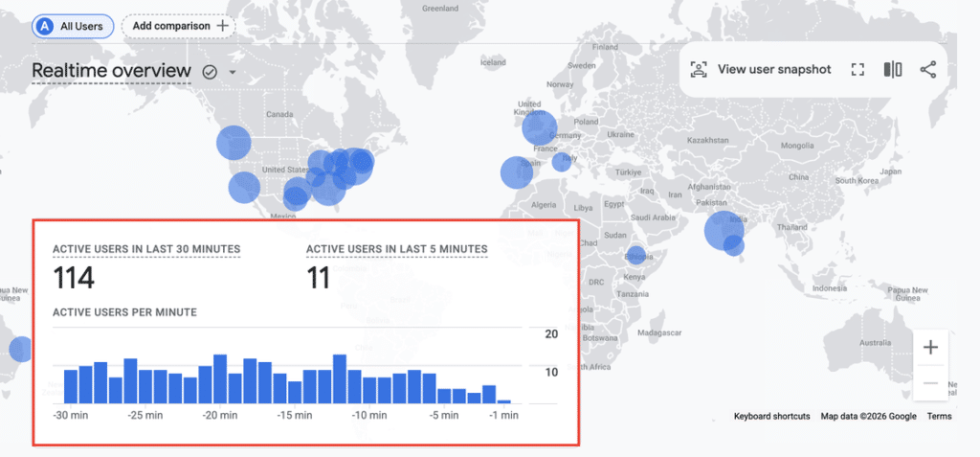Click Active users in last 5 minutes label
The width and height of the screenshot is (980, 457).
click(397, 249)
